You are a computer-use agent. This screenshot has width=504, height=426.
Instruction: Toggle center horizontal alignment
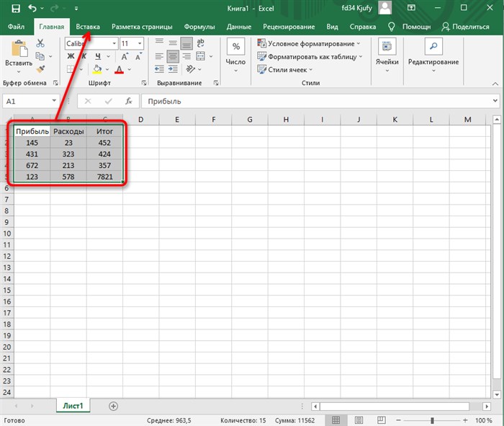173,57
